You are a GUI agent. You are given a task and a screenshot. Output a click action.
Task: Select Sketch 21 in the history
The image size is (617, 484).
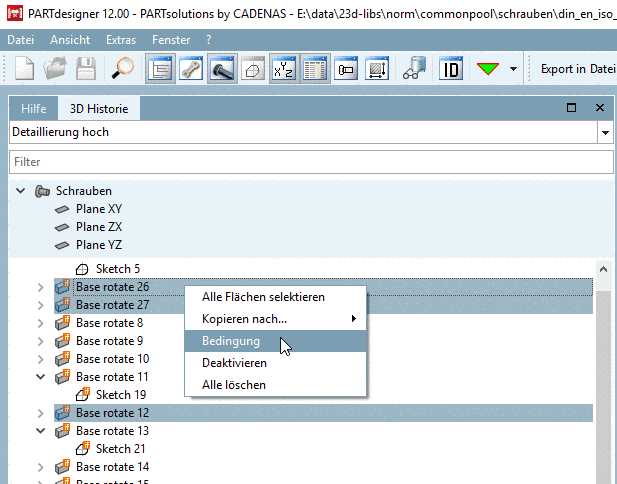pos(120,449)
